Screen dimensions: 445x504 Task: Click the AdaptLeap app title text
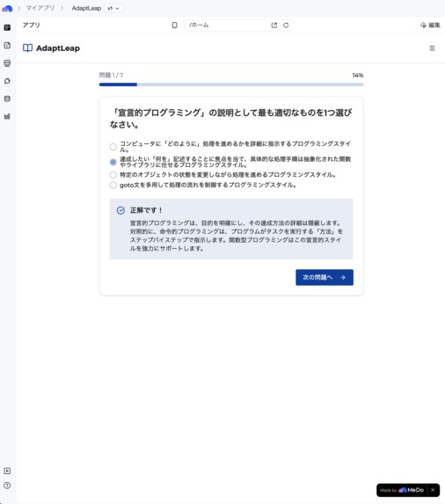(x=58, y=48)
